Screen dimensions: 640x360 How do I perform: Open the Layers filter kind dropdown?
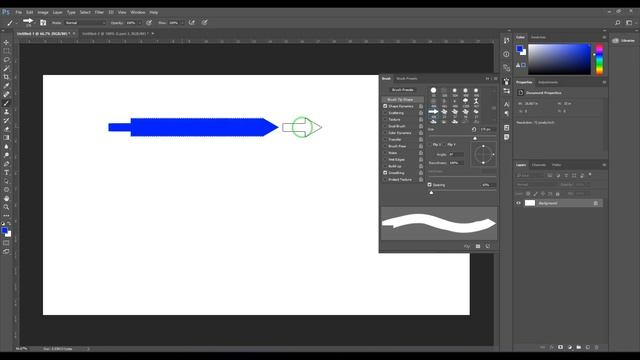click(530, 176)
